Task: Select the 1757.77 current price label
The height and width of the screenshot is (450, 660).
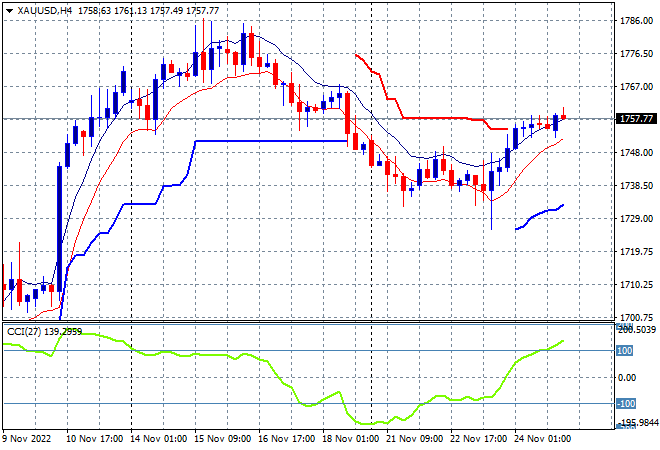Action: click(636, 119)
